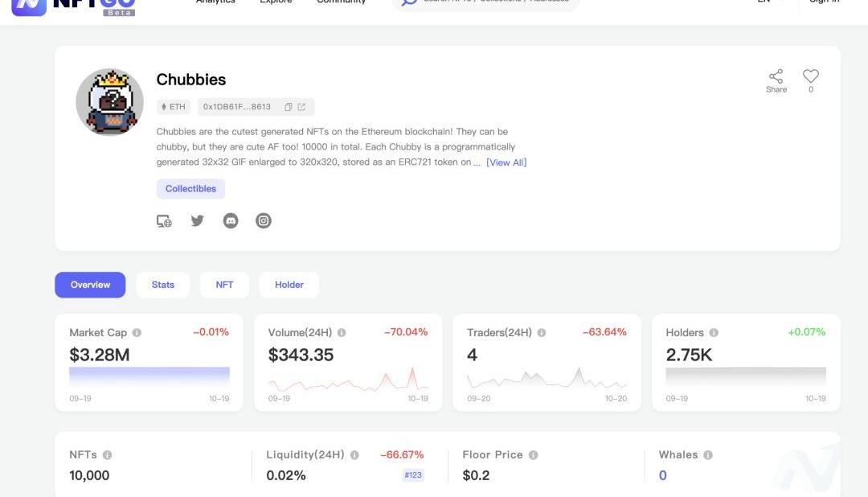Screen dimensions: 868x497
Task: Open the Chubbies Discord server
Action: coord(231,220)
